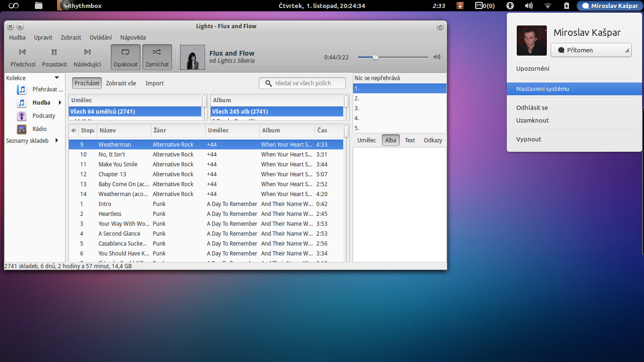Expand the Hudba arrow in sidebar

click(60, 103)
